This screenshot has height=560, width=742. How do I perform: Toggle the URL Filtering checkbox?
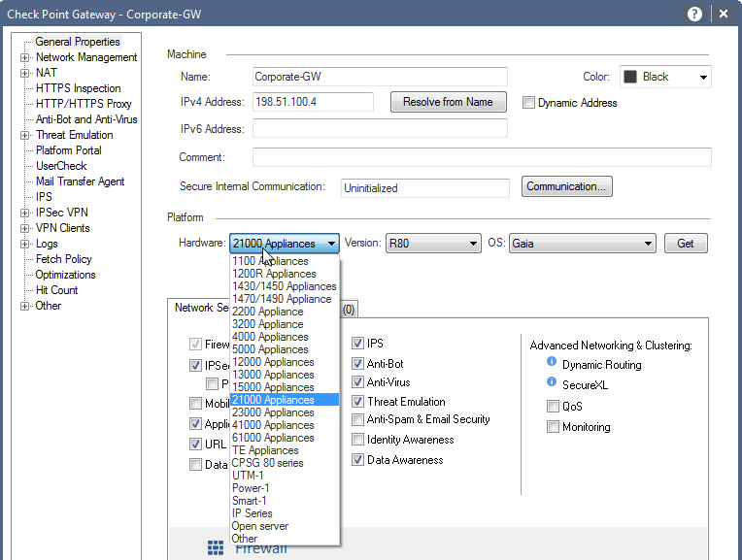pos(195,445)
